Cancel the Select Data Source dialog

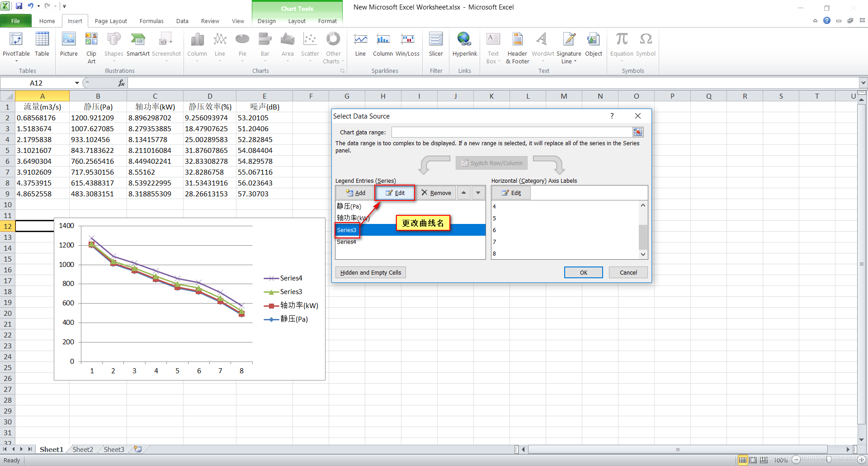coord(628,272)
